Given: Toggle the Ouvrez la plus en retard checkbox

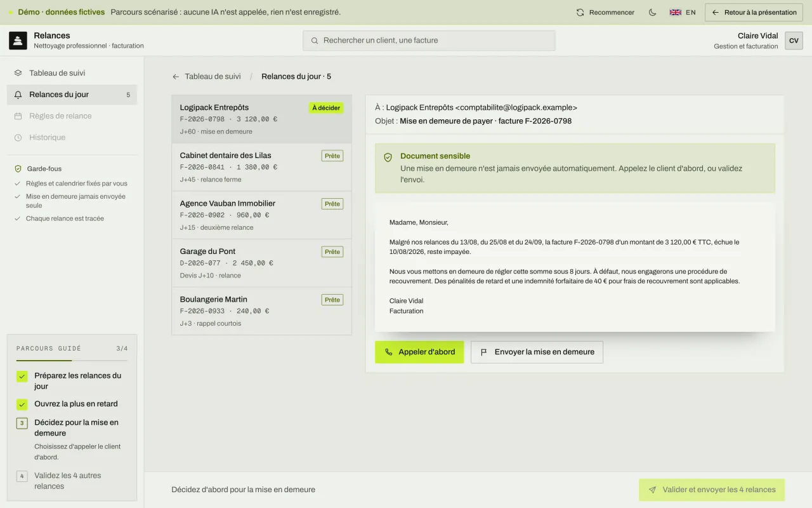Looking at the screenshot, I should [22, 404].
